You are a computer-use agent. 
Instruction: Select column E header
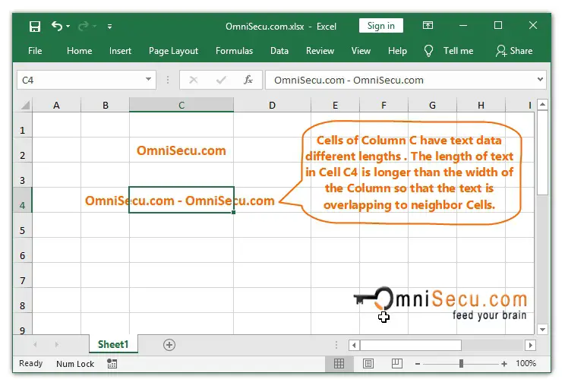(335, 106)
